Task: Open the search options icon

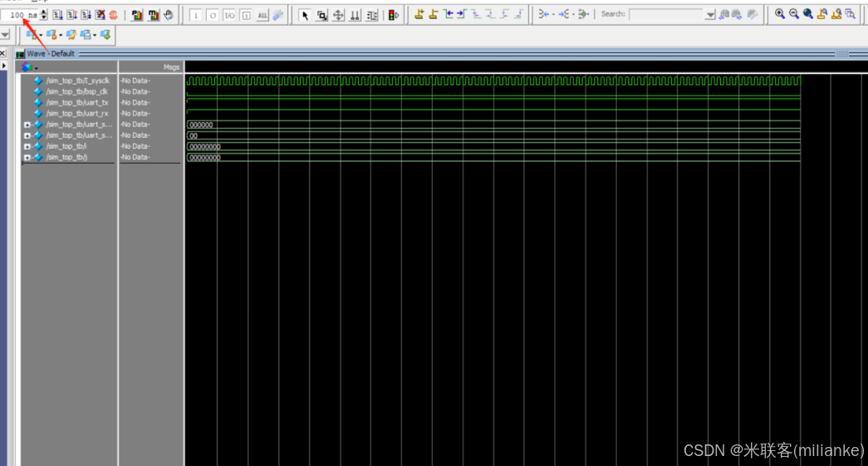Action: click(753, 14)
